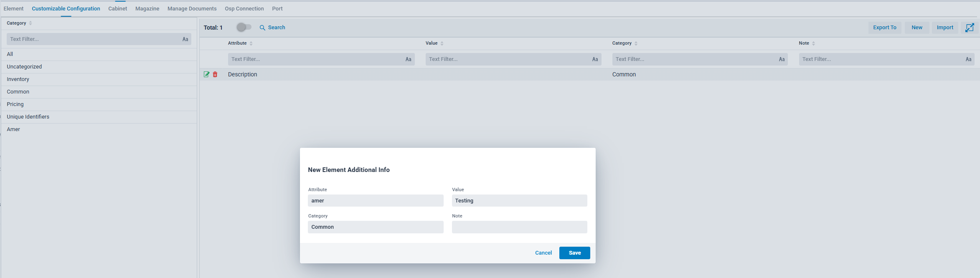Toggle case-sensitive Aa in Note filter
Viewport: 980px width, 278px height.
(x=968, y=59)
